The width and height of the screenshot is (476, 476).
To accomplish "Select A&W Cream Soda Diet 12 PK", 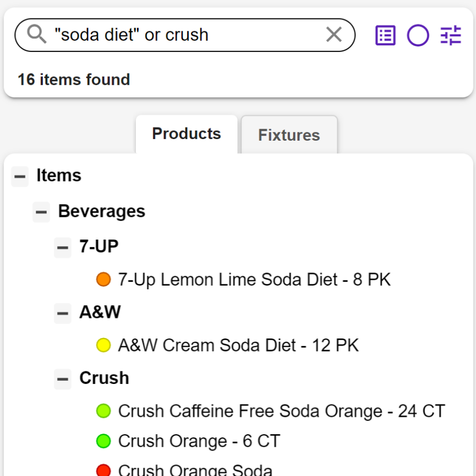I will (x=238, y=346).
